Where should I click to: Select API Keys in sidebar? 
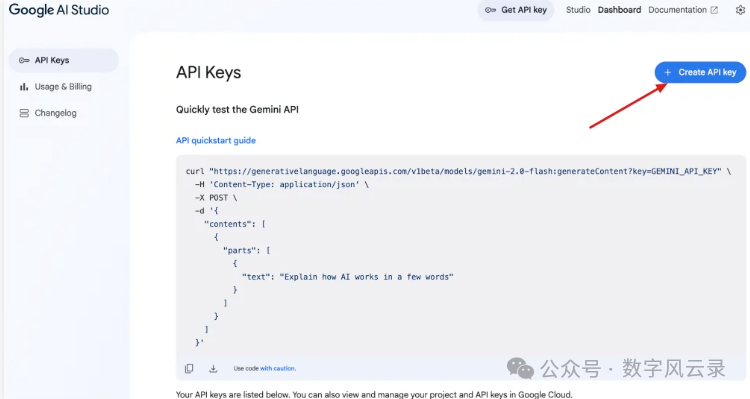coord(64,60)
